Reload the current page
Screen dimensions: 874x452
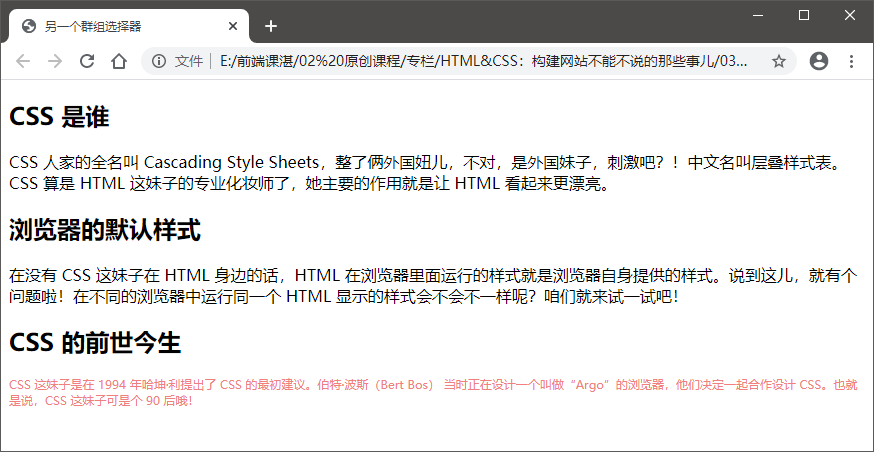point(86,61)
